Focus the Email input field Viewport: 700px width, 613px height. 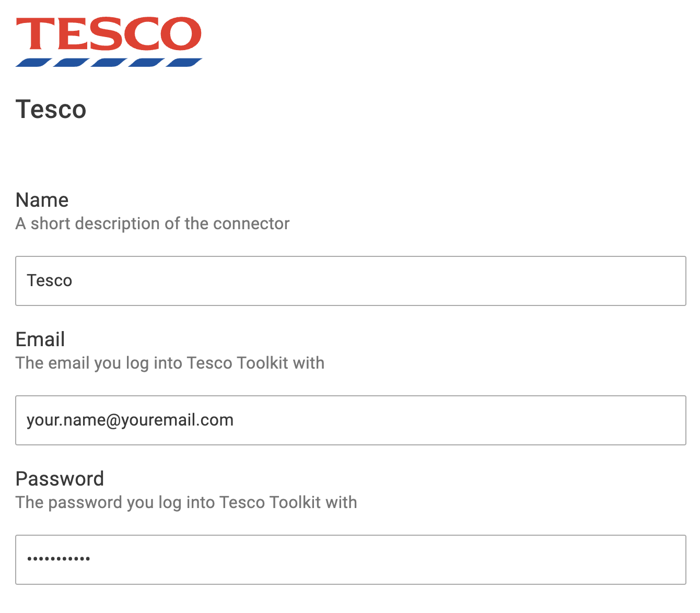point(351,420)
